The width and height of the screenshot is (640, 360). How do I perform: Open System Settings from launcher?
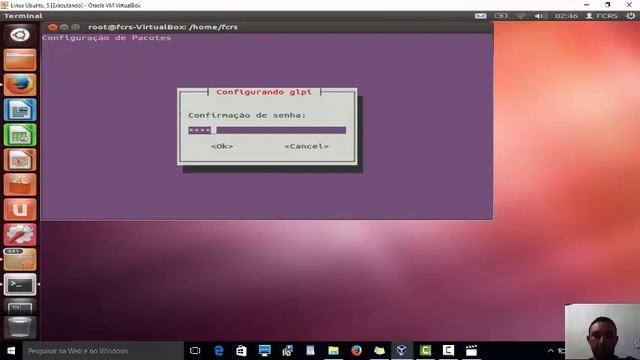point(20,235)
